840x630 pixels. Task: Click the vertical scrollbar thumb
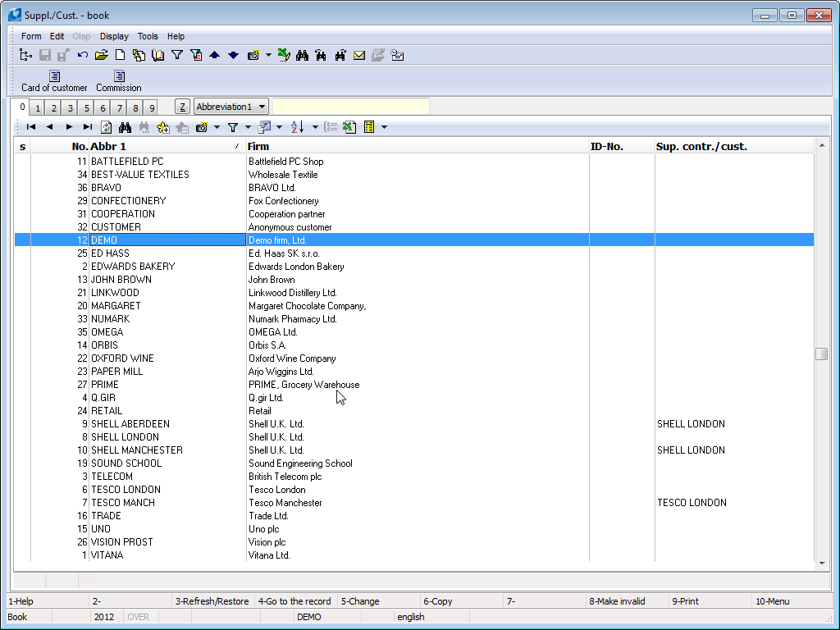pyautogui.click(x=821, y=354)
